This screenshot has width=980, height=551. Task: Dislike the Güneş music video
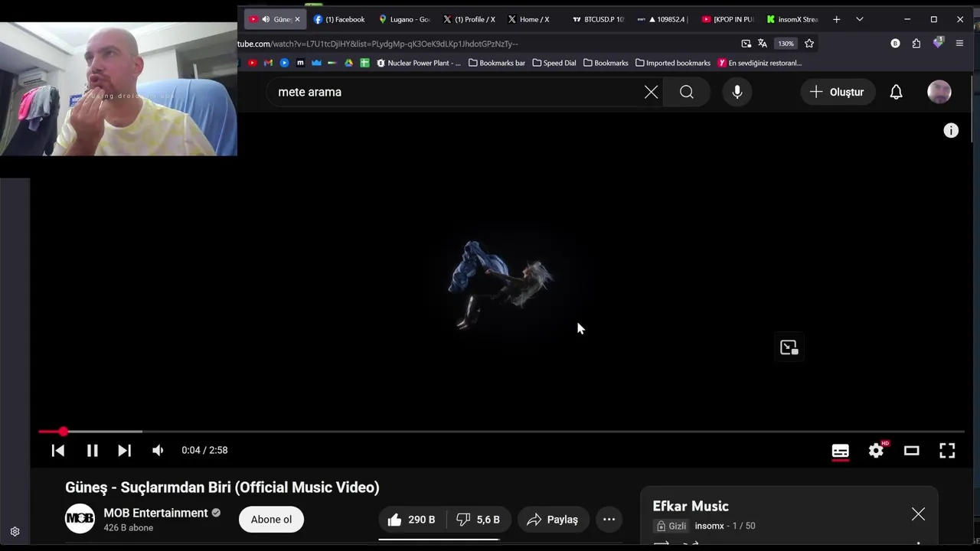(x=478, y=520)
